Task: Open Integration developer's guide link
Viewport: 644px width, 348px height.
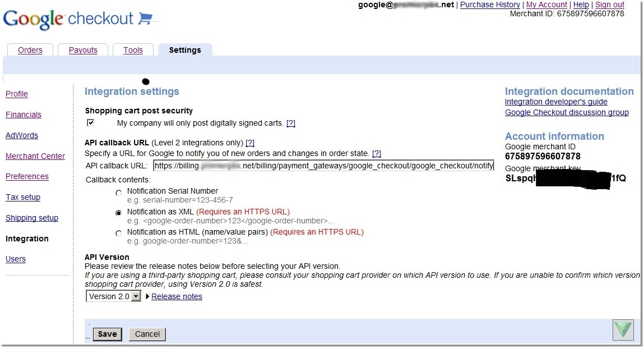Action: (556, 102)
